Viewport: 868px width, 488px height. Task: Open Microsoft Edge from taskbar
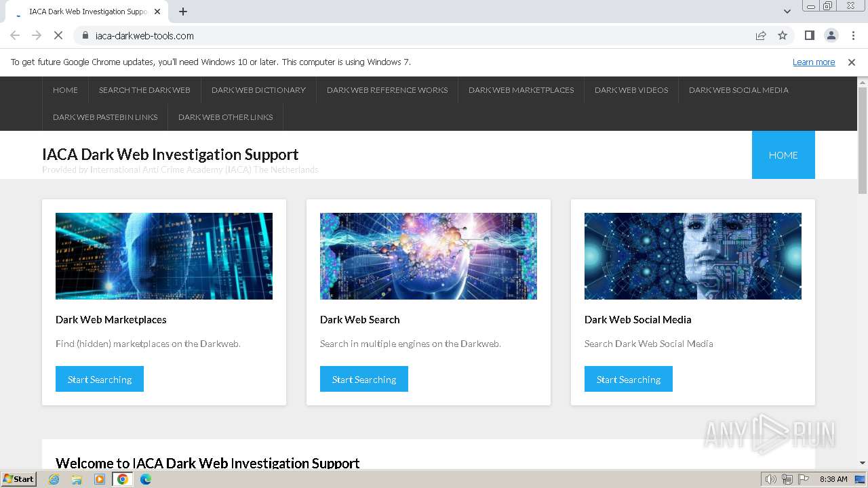(x=146, y=479)
